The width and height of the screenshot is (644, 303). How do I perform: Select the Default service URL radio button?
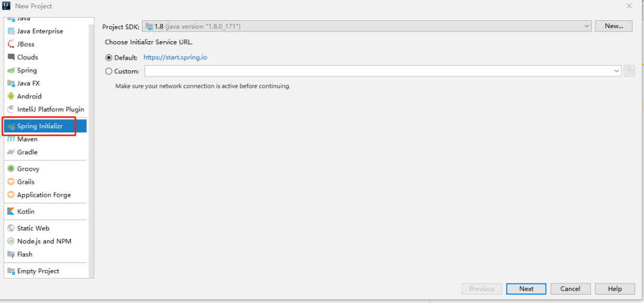coord(109,58)
